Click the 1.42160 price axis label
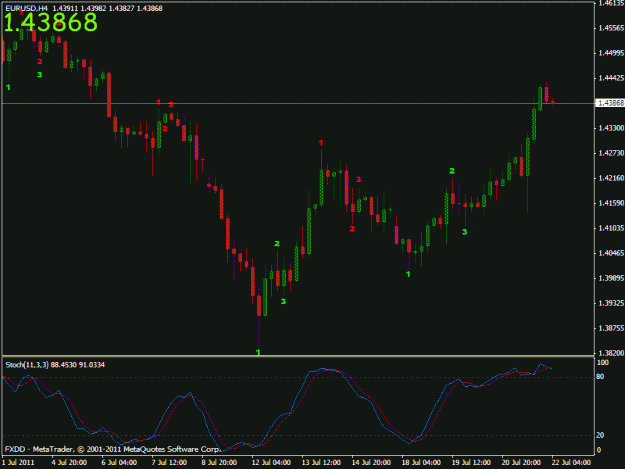Screen dimensions: 625x469 (x=611, y=178)
